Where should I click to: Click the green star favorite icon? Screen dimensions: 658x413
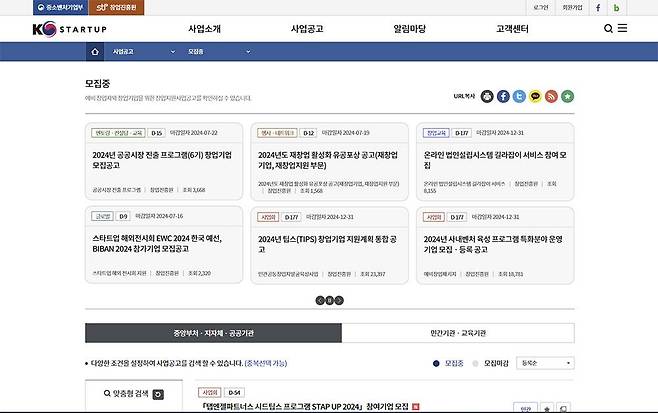click(x=567, y=97)
